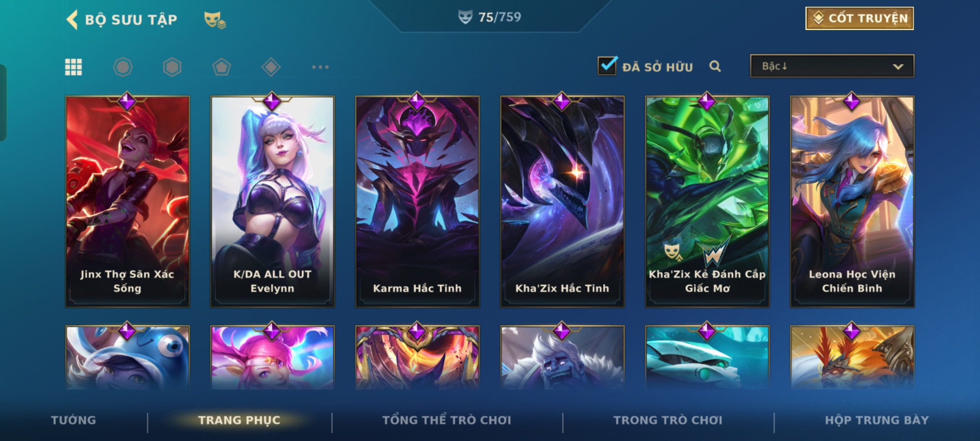Open the Cốt Truyện button
This screenshot has width=980, height=441.
[860, 18]
